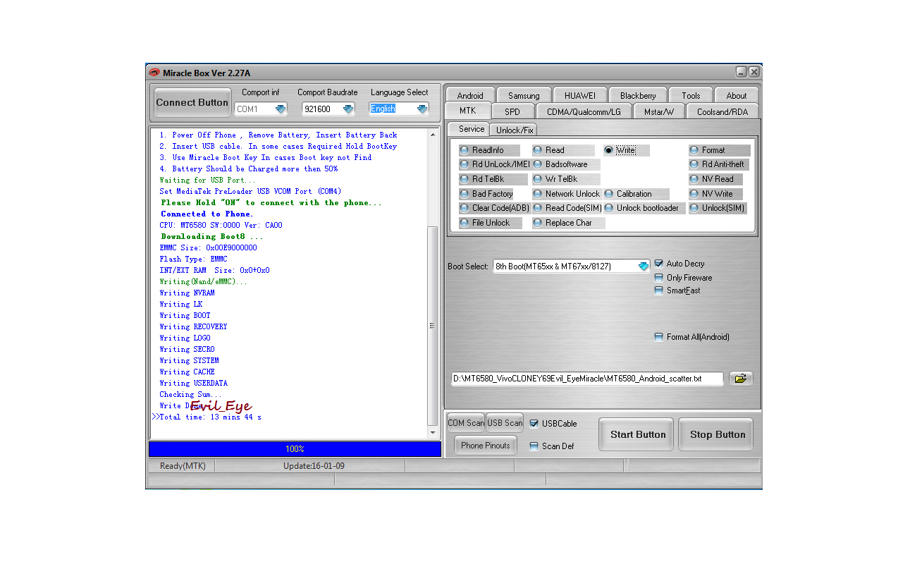Click 'Update:16-01-09' status text
This screenshot has width=898, height=588.
pyautogui.click(x=314, y=466)
